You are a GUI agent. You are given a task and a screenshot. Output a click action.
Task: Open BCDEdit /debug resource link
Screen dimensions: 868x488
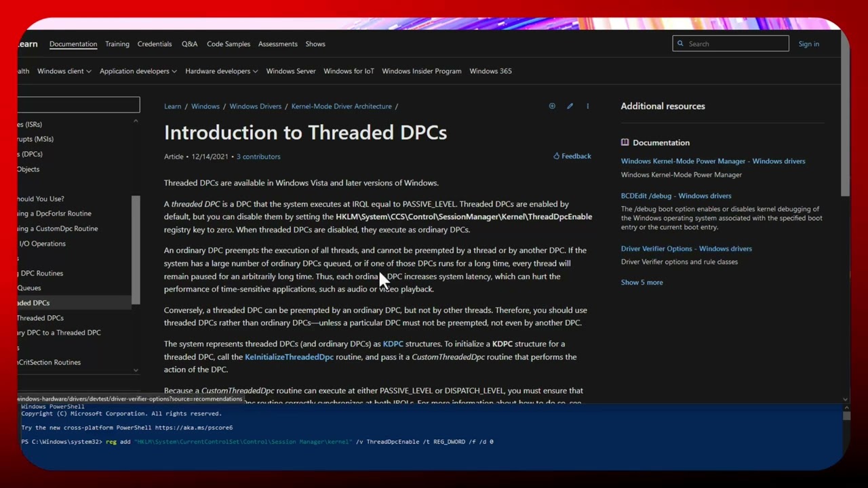(676, 196)
